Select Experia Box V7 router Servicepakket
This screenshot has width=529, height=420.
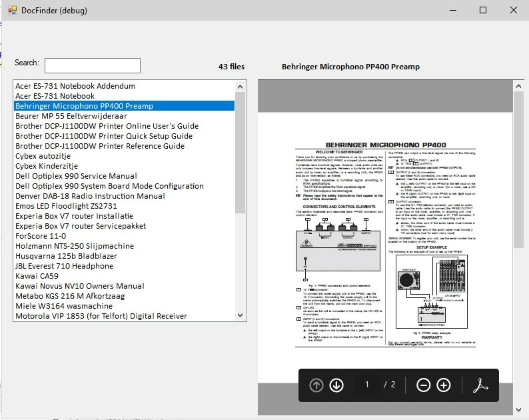point(124,226)
